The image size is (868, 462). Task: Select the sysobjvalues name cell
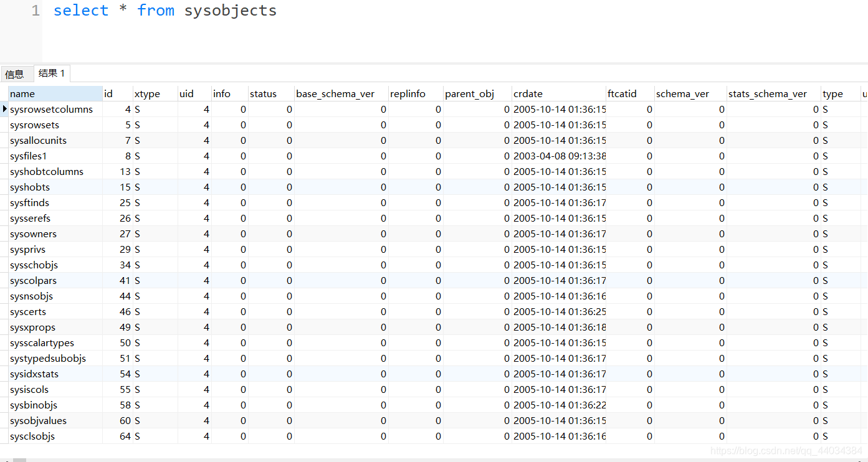pos(55,420)
